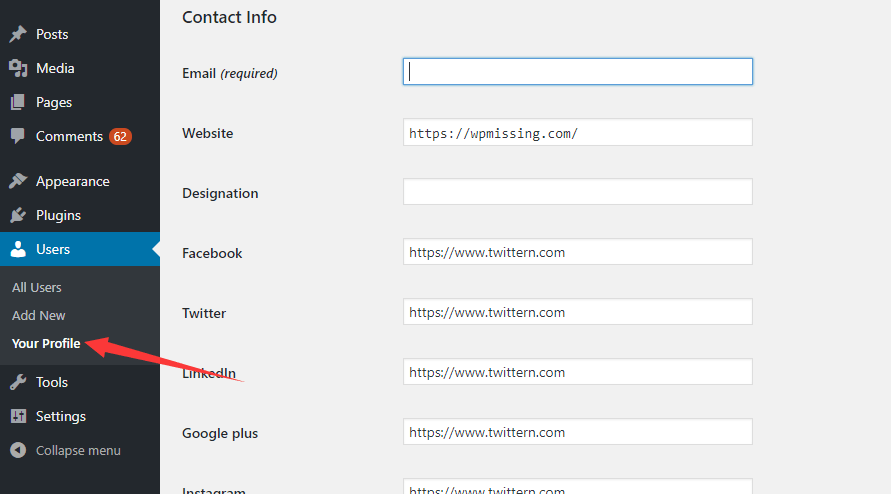Click the Pages icon in sidebar
The image size is (891, 494).
(18, 102)
